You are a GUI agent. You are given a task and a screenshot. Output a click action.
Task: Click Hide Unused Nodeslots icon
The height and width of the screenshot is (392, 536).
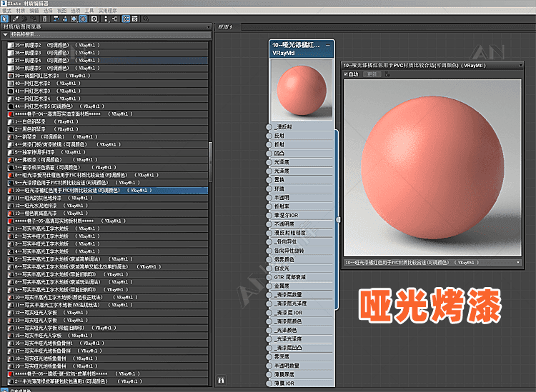65,19
